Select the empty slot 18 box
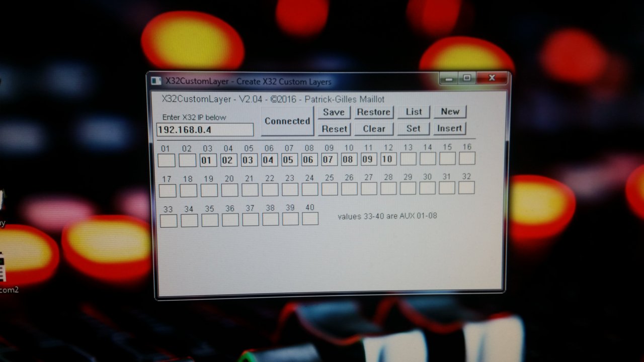Screen dimensions: 644x362 (188, 191)
